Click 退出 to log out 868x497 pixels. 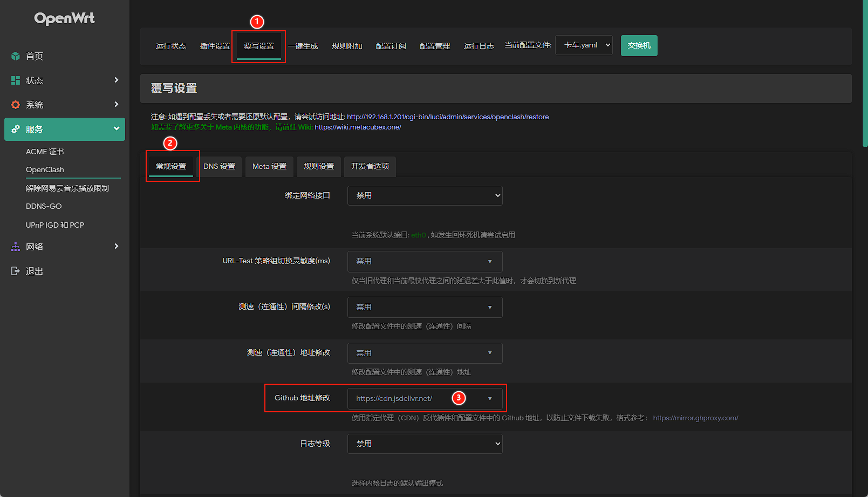pos(35,271)
